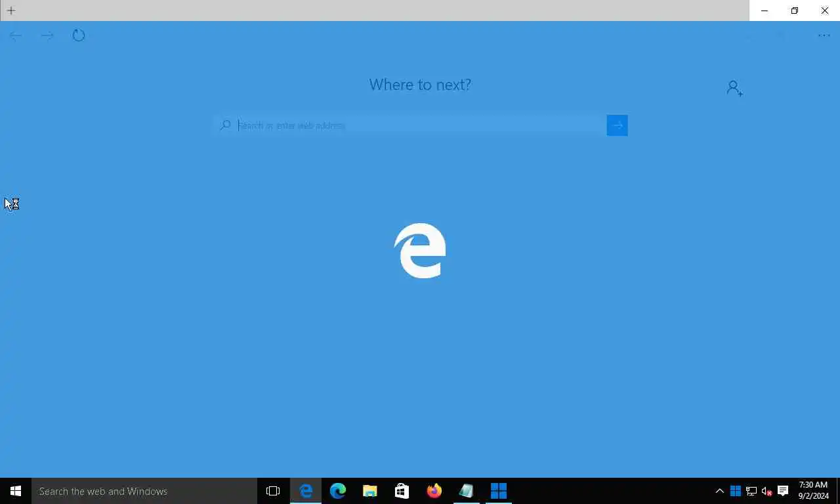Click the Search the web and Windows box
The height and width of the screenshot is (504, 840).
click(x=144, y=491)
